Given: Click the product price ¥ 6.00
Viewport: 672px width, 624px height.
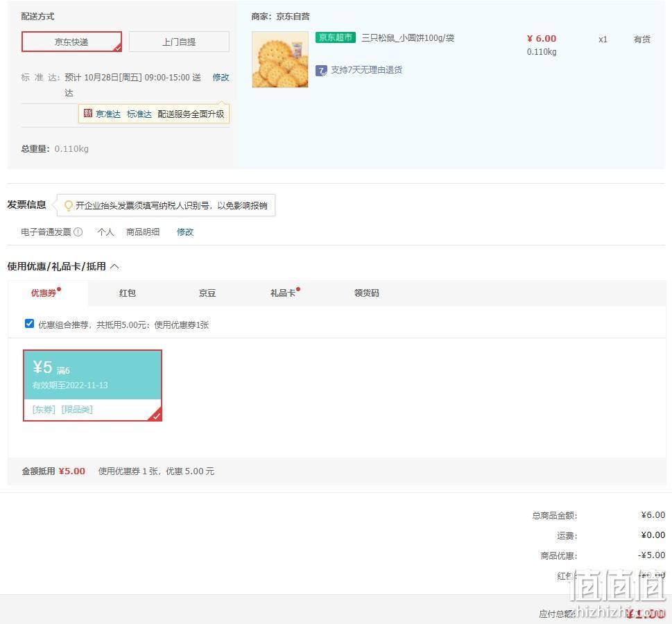Looking at the screenshot, I should click(542, 39).
